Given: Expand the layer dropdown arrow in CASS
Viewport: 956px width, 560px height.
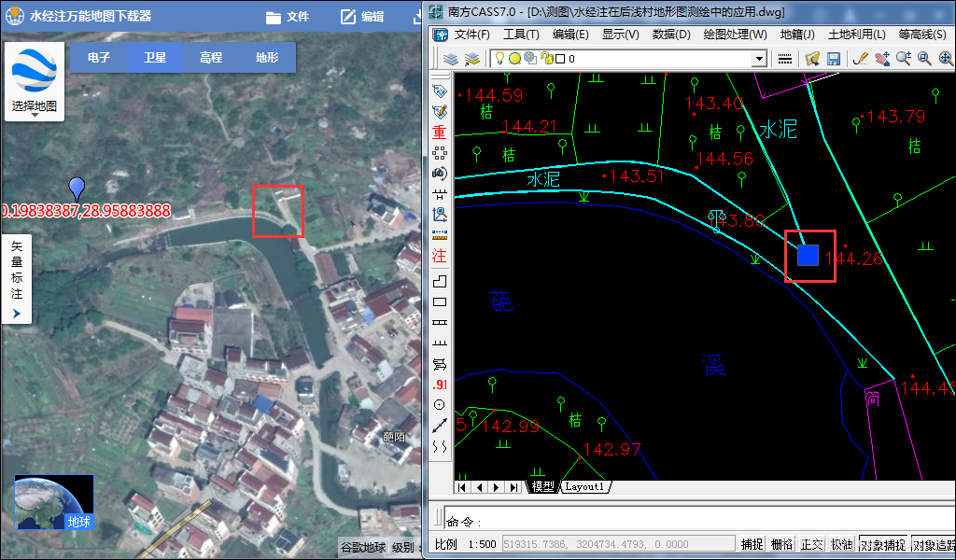Looking at the screenshot, I should (759, 59).
